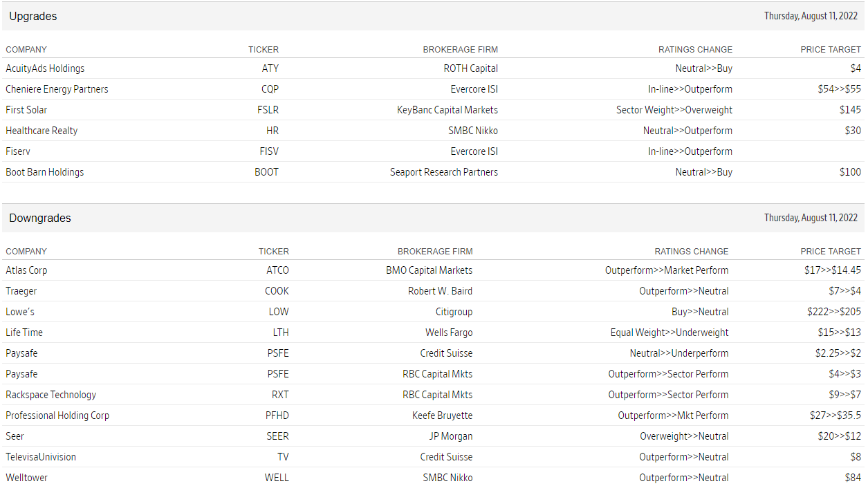Click the Atlas Corp company name
The height and width of the screenshot is (486, 868).
[26, 270]
